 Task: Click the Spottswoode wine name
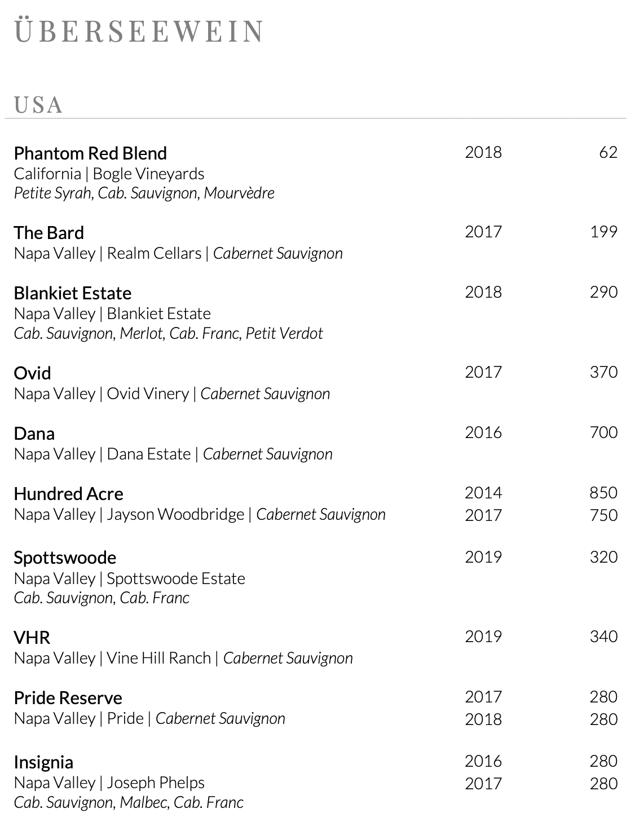click(x=65, y=558)
